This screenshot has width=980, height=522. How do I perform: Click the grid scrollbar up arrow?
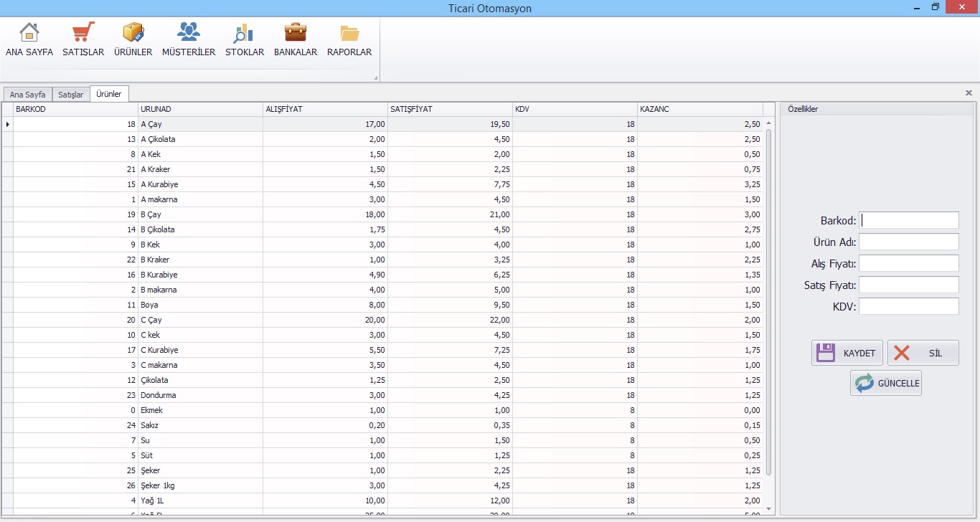769,123
